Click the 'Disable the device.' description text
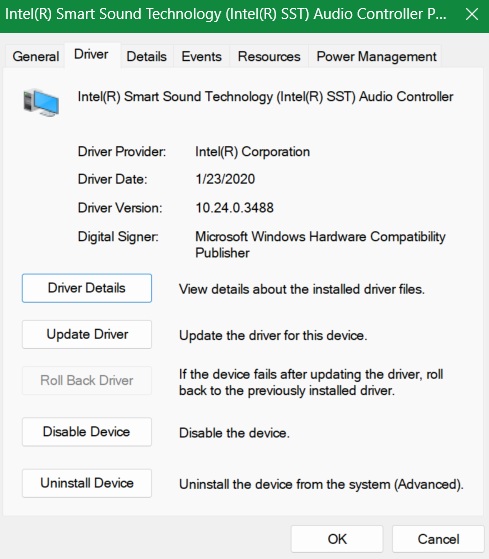This screenshot has height=559, width=489. pyautogui.click(x=234, y=433)
